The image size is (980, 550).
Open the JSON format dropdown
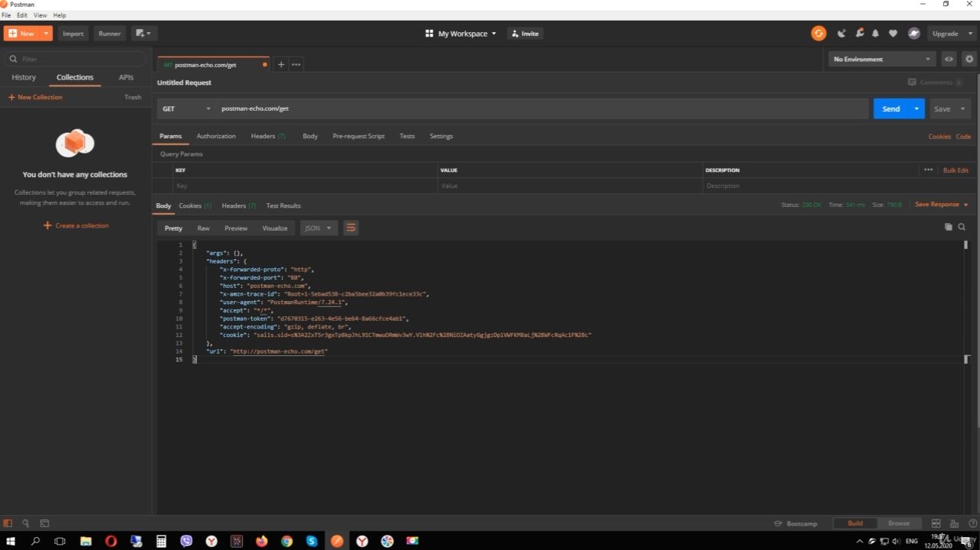click(x=319, y=228)
